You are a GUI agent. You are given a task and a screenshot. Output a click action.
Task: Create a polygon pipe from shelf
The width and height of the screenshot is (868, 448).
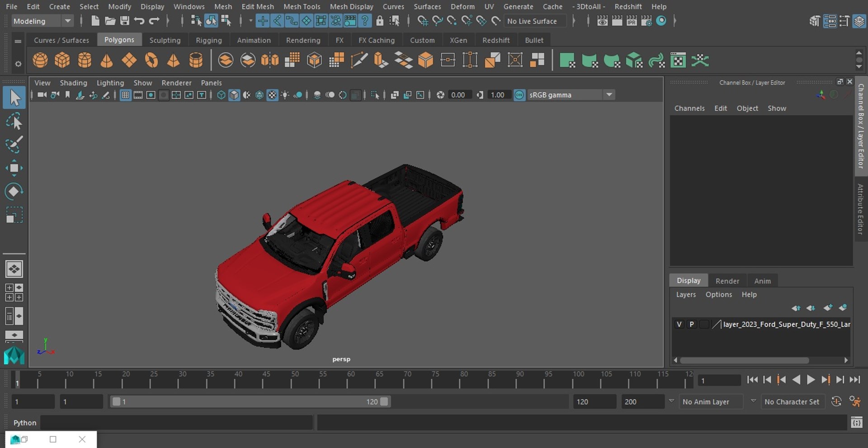coord(196,60)
